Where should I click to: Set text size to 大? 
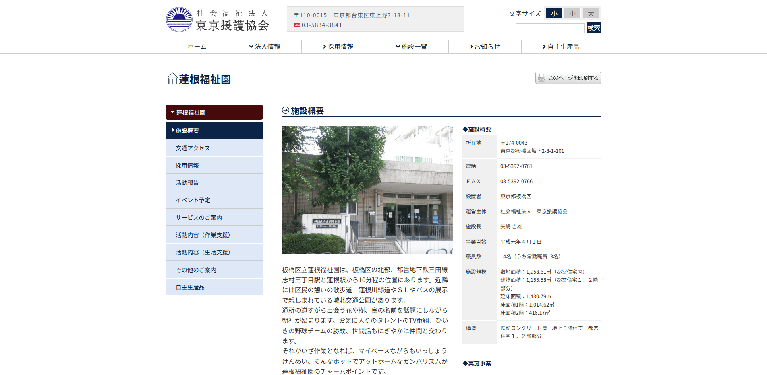(591, 13)
